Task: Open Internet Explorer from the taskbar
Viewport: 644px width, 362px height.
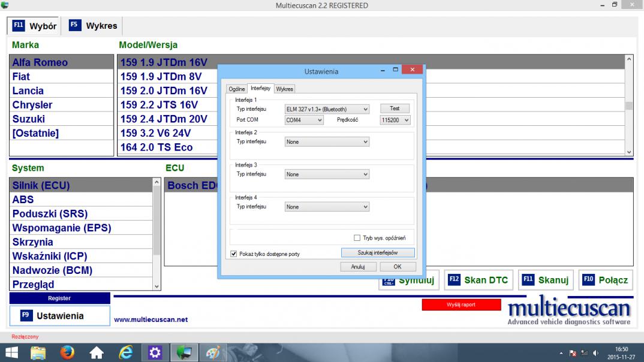Action: pyautogui.click(x=126, y=352)
